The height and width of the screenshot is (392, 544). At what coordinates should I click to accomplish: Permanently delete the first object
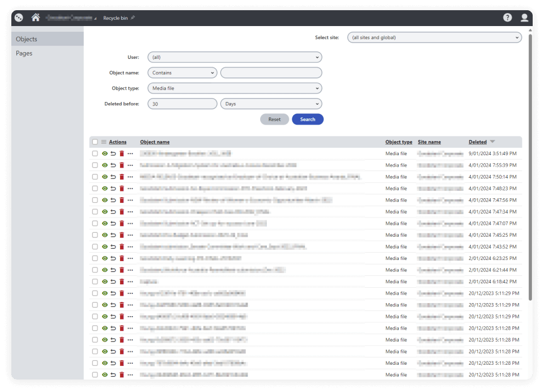click(121, 153)
